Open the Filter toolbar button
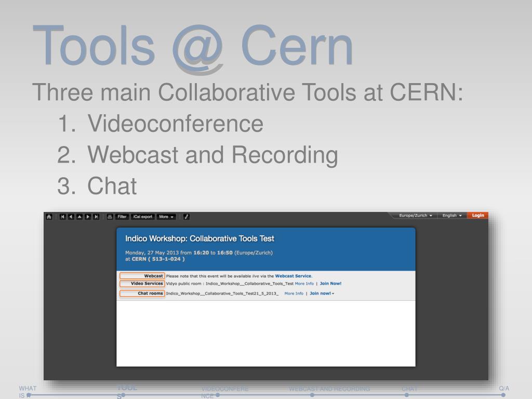The image size is (532, 399). point(122,217)
